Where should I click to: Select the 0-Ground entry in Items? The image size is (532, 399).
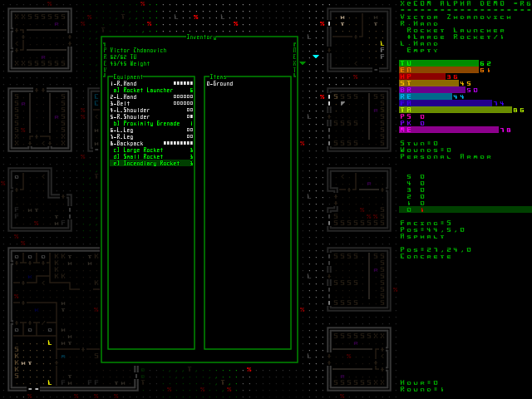click(x=219, y=83)
